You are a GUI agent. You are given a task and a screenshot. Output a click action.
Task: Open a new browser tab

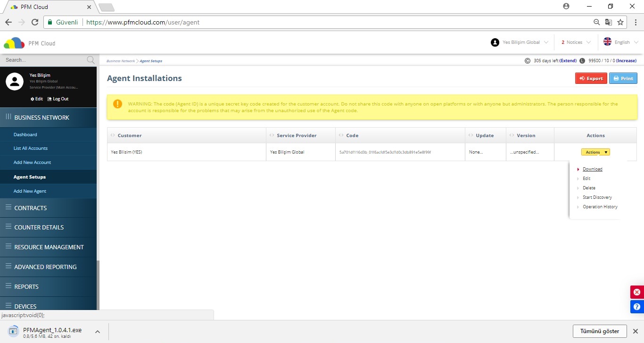[107, 7]
